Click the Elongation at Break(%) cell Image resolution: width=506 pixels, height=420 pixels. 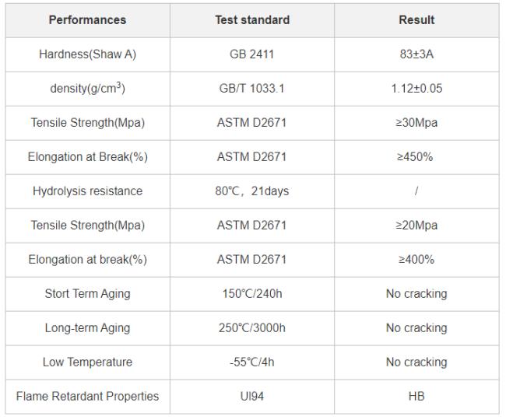point(87,157)
